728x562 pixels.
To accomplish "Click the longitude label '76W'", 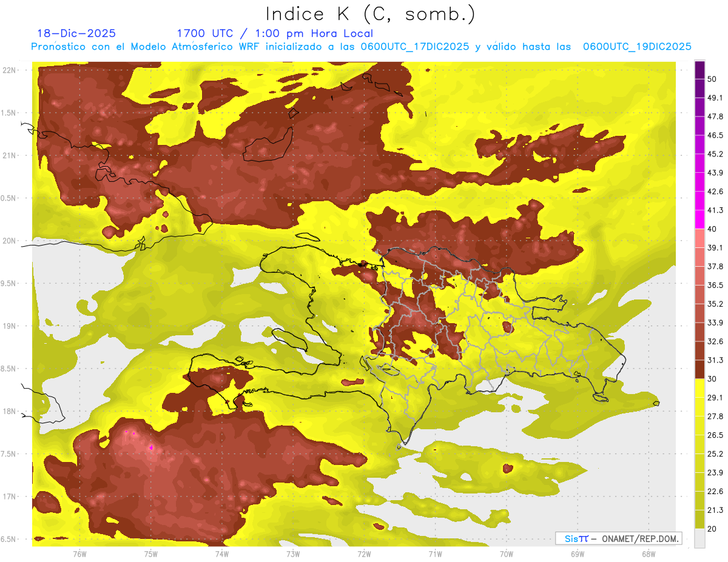I will click(x=79, y=554).
